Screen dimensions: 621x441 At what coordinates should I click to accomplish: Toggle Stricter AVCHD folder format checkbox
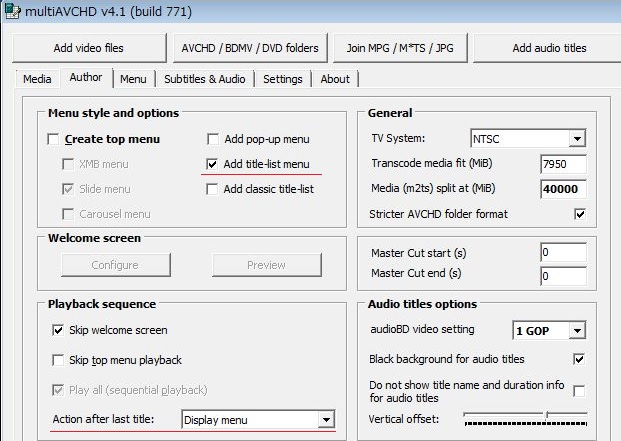[x=580, y=214]
